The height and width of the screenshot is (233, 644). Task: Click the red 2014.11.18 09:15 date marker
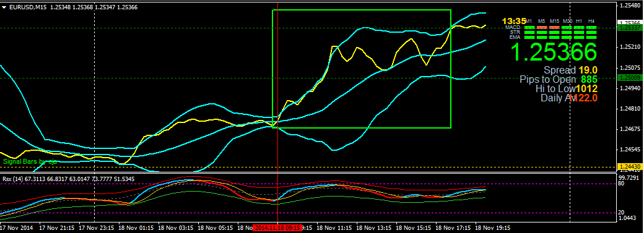277,227
